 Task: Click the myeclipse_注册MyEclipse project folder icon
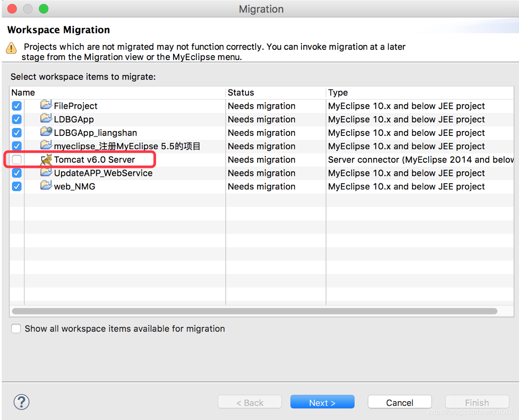pyautogui.click(x=46, y=145)
